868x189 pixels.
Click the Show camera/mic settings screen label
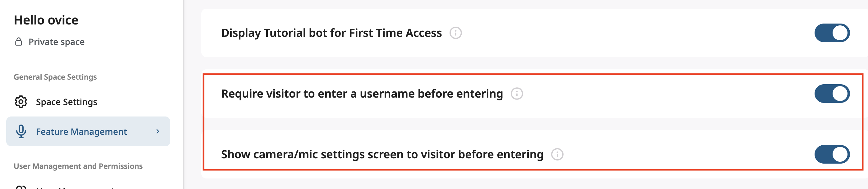[x=382, y=154]
